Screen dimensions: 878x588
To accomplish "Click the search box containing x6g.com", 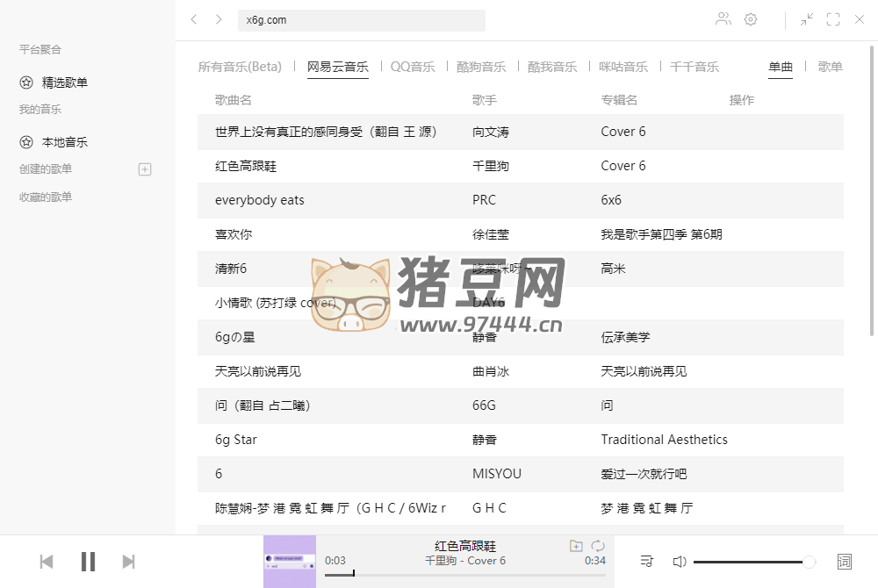I will coord(360,20).
